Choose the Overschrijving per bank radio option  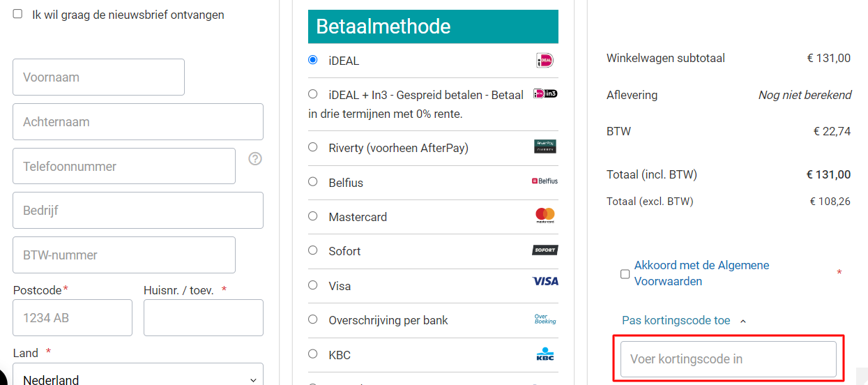click(x=313, y=319)
